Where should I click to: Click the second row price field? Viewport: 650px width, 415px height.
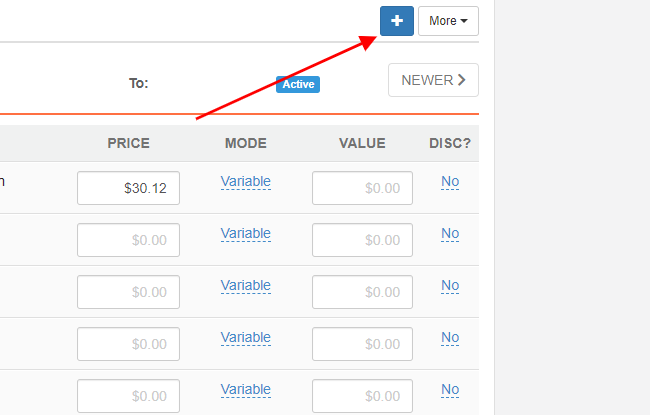click(129, 240)
